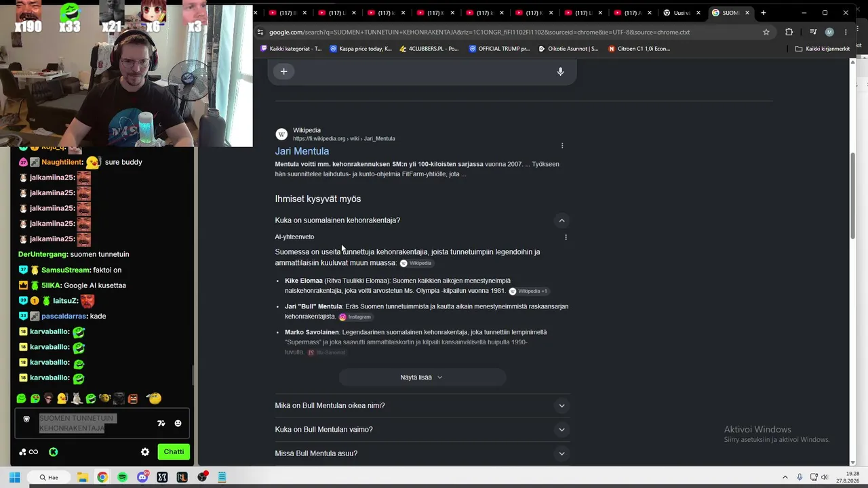Click username 'DerUntergang' in chat

point(42,255)
